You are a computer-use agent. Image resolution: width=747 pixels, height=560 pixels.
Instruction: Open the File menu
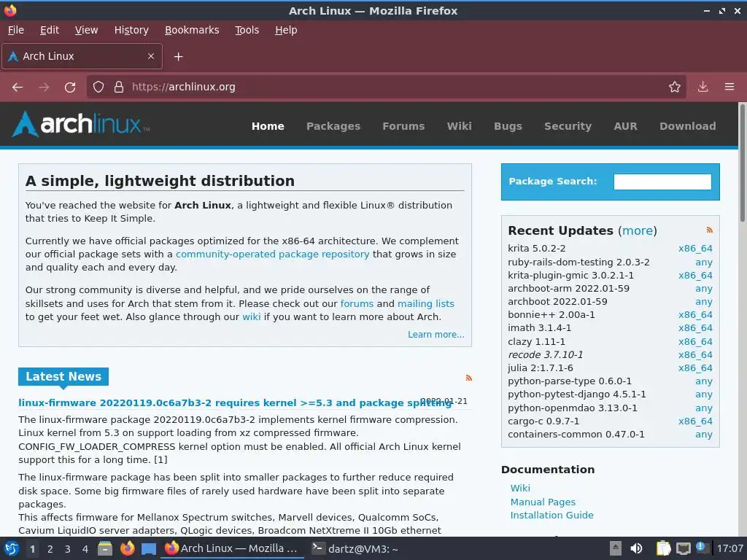click(x=16, y=30)
